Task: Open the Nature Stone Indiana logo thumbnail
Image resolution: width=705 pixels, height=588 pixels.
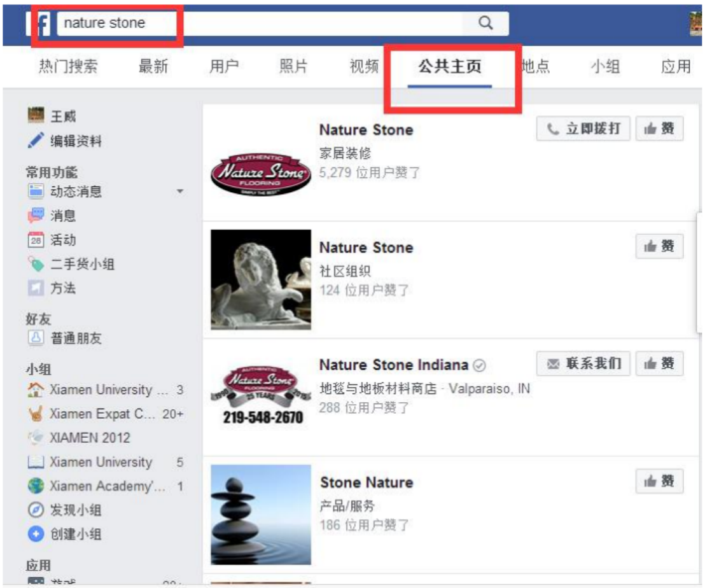Action: (261, 395)
